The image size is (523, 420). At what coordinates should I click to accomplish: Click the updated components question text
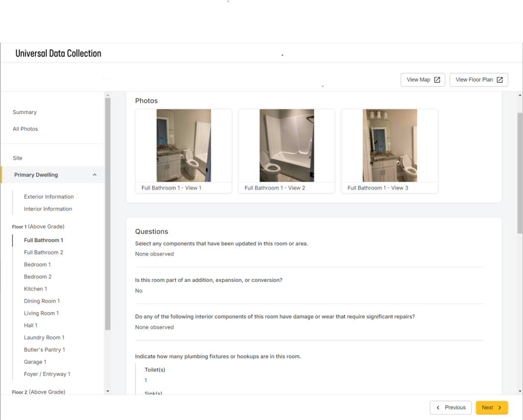click(222, 244)
